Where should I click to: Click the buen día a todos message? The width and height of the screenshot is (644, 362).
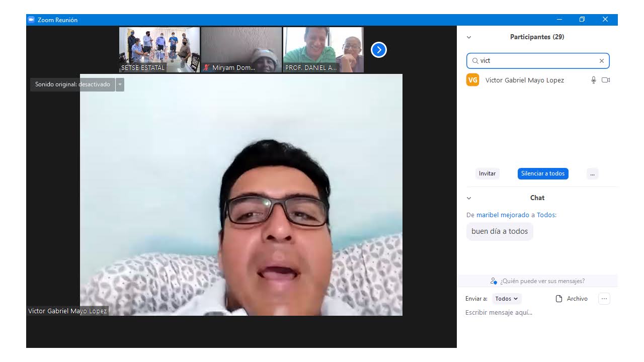tap(500, 231)
